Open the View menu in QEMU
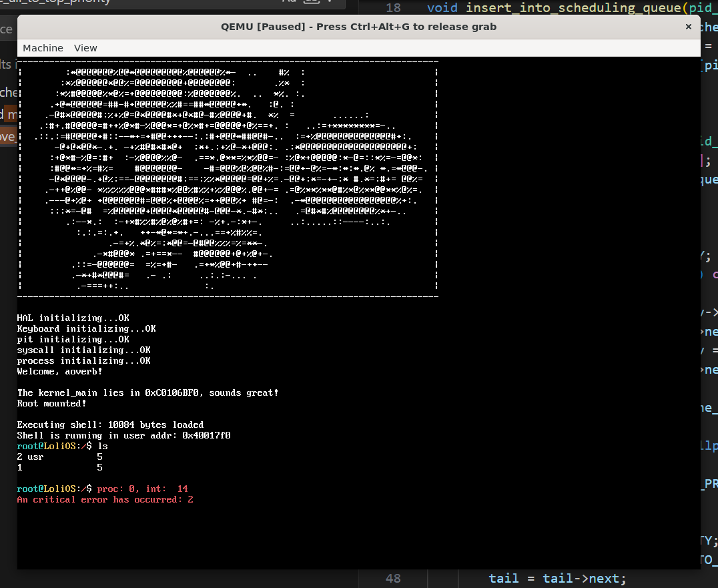Screen dimensions: 718x588 point(85,48)
